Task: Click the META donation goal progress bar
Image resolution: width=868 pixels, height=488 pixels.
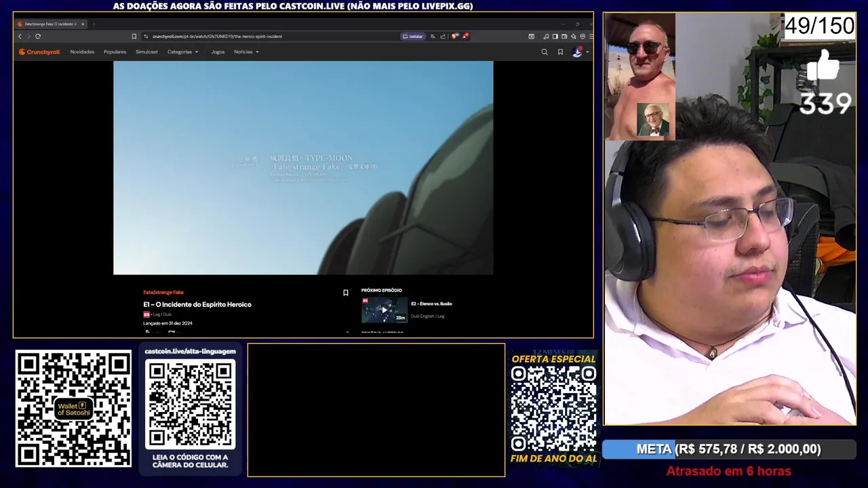Action: (x=729, y=449)
